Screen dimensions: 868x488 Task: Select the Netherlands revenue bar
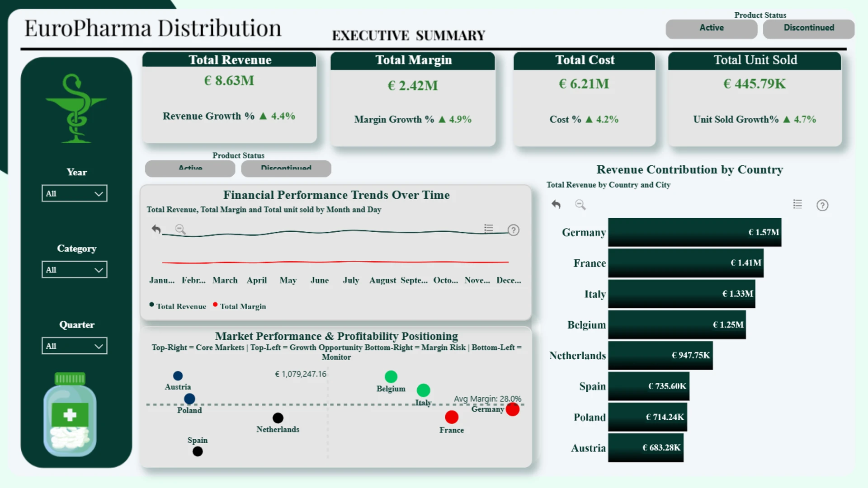pos(660,356)
